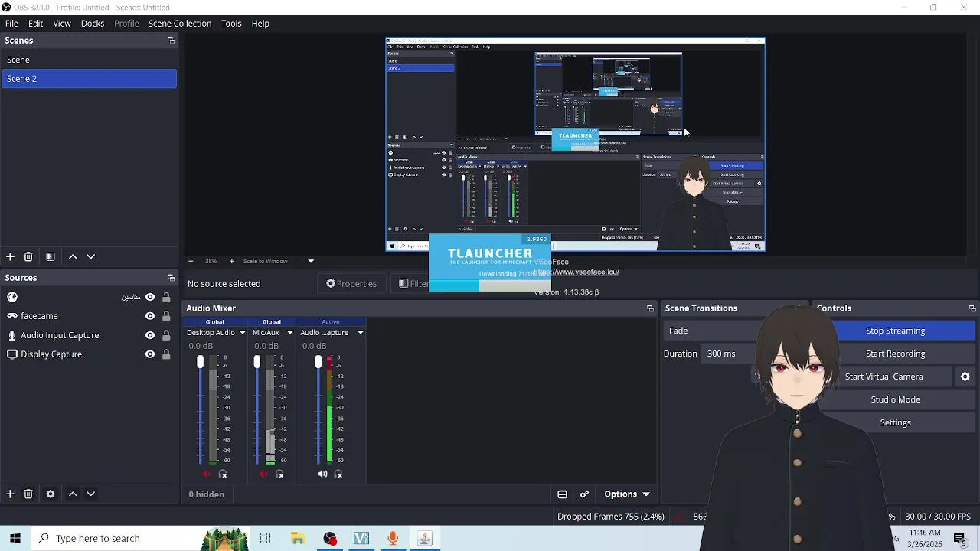The width and height of the screenshot is (980, 551).
Task: Open scene filters icon in the Scenes toolbar
Action: click(51, 257)
